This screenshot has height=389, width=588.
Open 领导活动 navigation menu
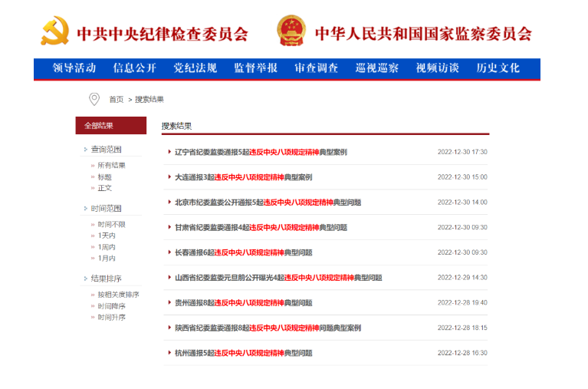pyautogui.click(x=74, y=68)
